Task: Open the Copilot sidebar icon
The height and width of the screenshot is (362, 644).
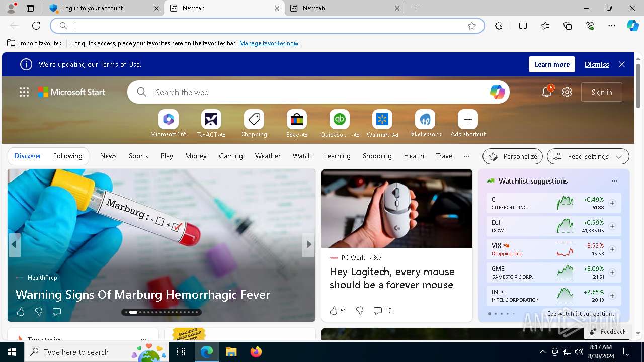Action: [632, 26]
